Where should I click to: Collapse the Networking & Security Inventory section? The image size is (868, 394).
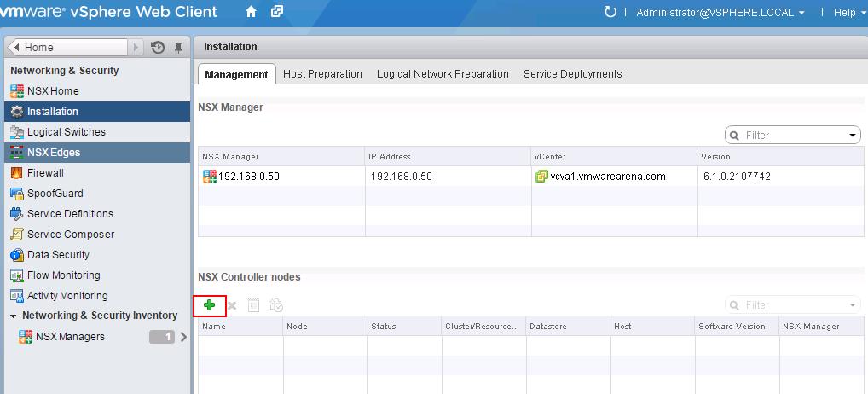(x=14, y=316)
